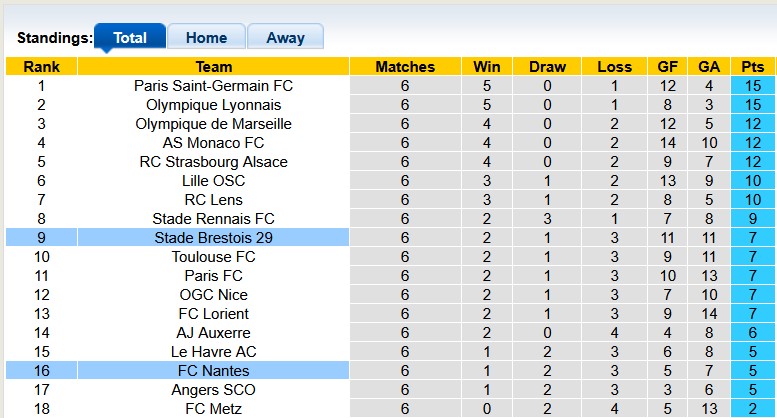Click Paris Saint-Germain's 15 points cell

click(x=753, y=86)
